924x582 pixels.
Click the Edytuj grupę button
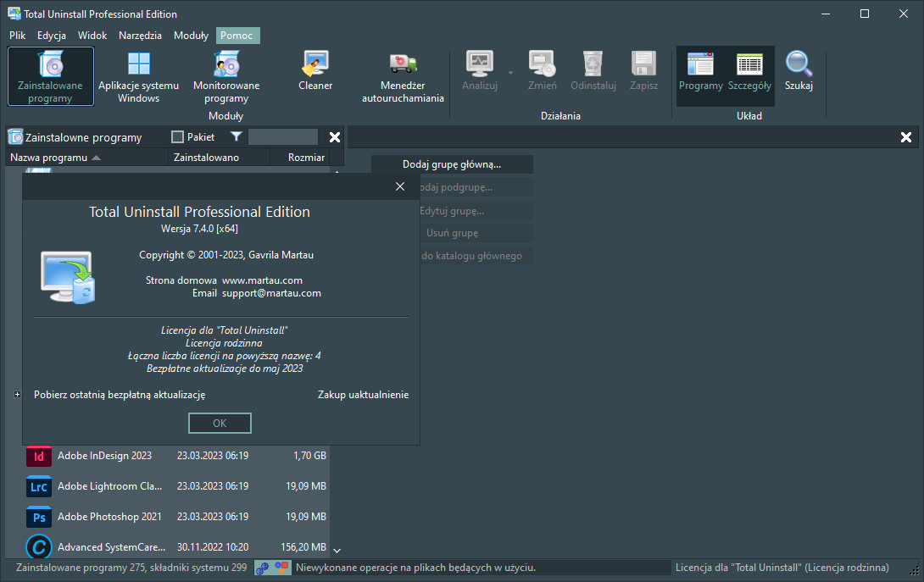point(452,211)
